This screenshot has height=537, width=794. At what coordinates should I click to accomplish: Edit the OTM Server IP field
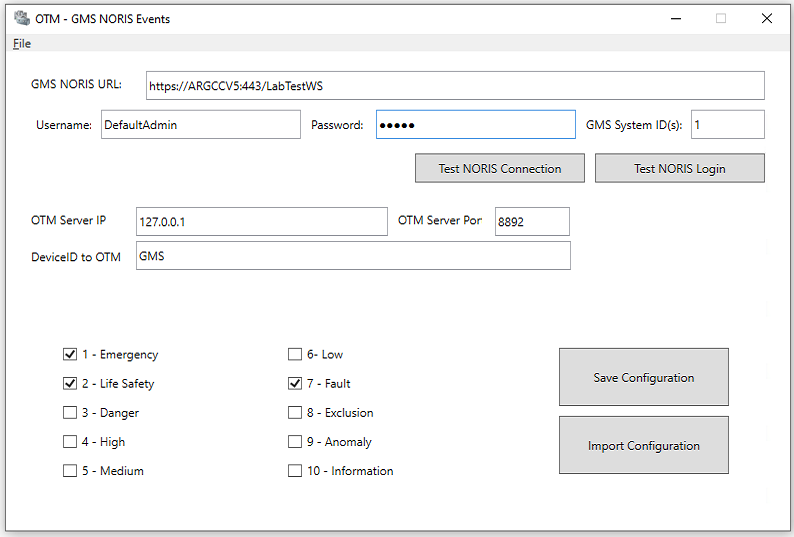tap(260, 222)
